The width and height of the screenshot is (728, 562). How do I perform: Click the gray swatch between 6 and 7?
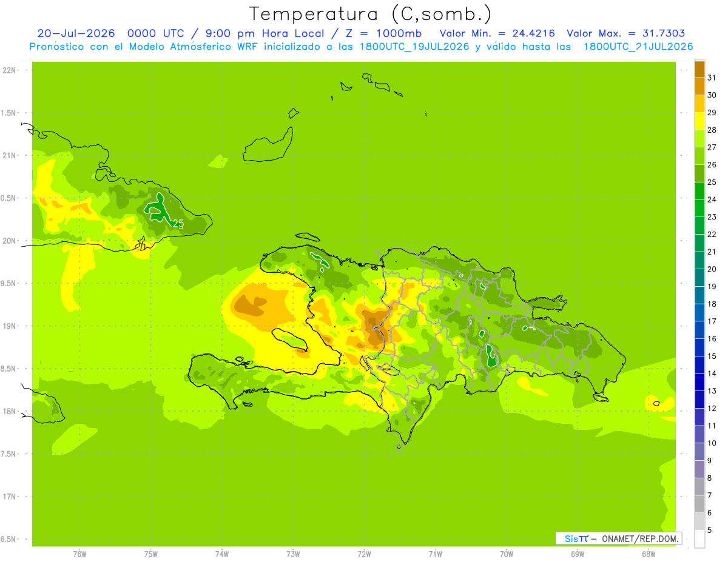(x=699, y=504)
